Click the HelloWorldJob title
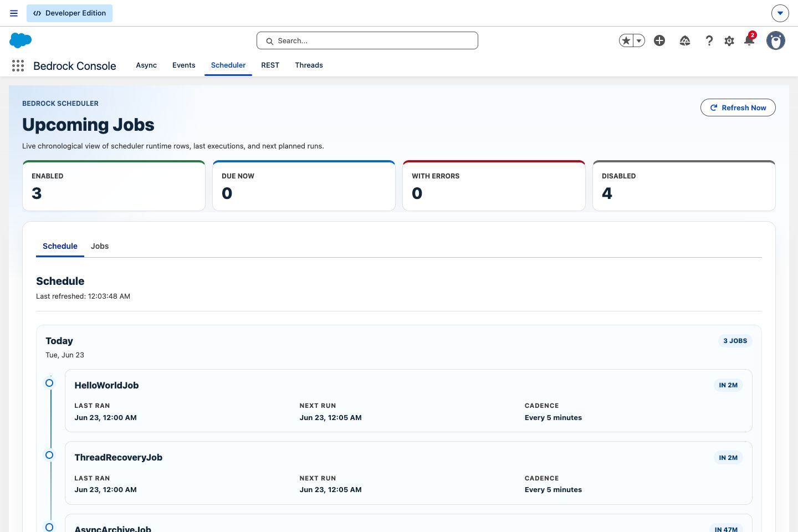 pyautogui.click(x=106, y=386)
